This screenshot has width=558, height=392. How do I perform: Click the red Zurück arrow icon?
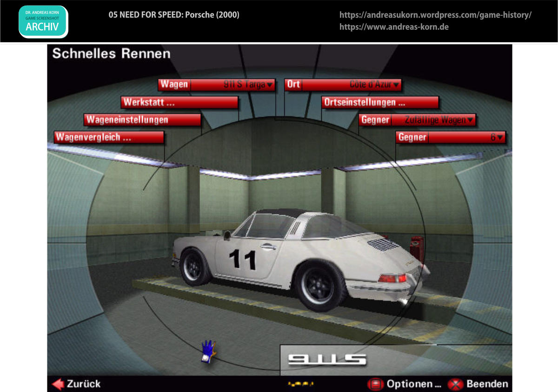click(x=58, y=384)
